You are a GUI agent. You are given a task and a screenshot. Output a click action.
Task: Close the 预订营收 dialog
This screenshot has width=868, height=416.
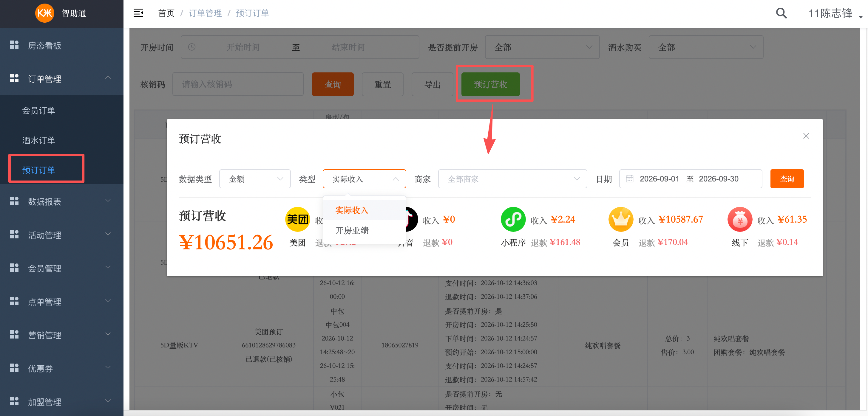coord(806,136)
